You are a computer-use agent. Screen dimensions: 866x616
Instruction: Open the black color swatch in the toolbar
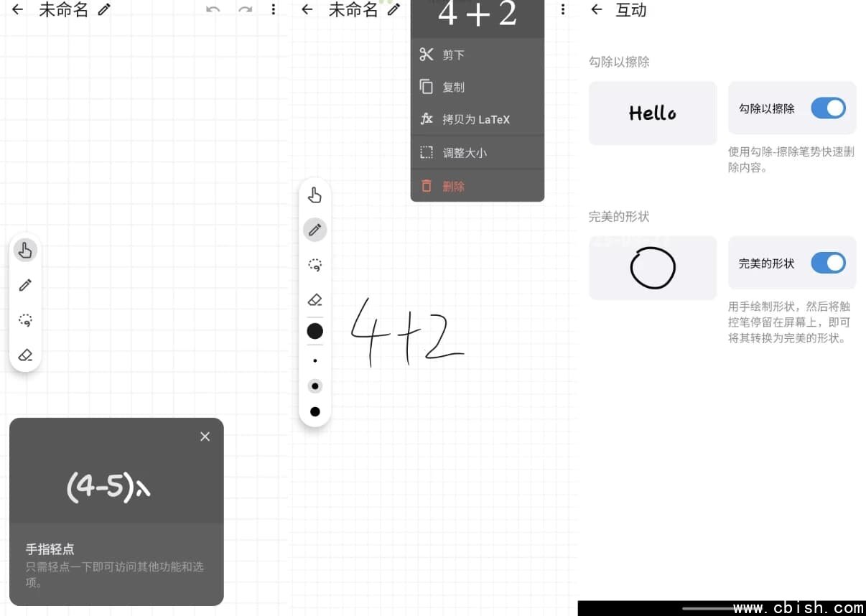coord(315,331)
